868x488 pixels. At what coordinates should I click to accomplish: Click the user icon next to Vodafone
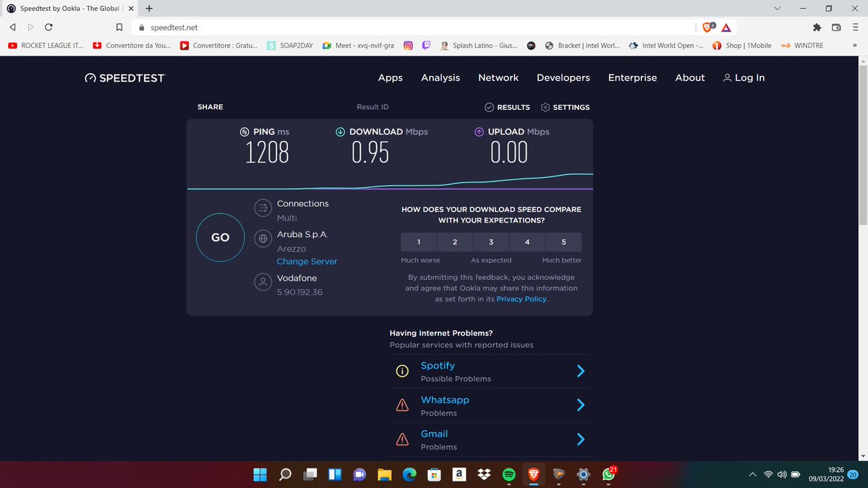(x=263, y=282)
